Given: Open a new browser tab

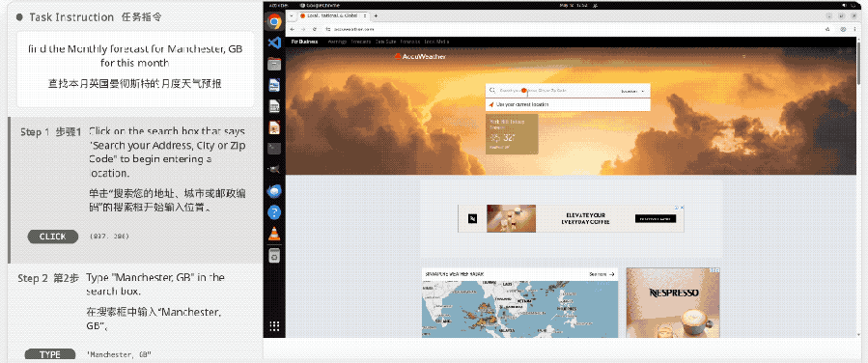Looking at the screenshot, I should point(376,15).
